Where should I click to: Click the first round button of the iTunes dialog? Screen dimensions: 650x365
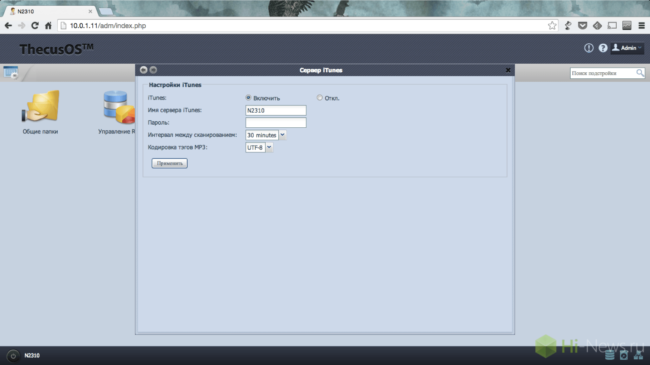pos(143,70)
